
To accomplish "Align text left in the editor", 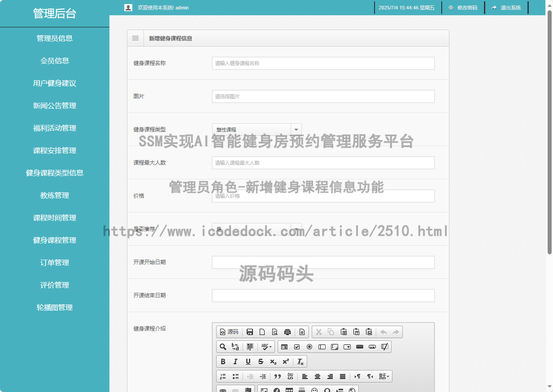I will pos(305,376).
